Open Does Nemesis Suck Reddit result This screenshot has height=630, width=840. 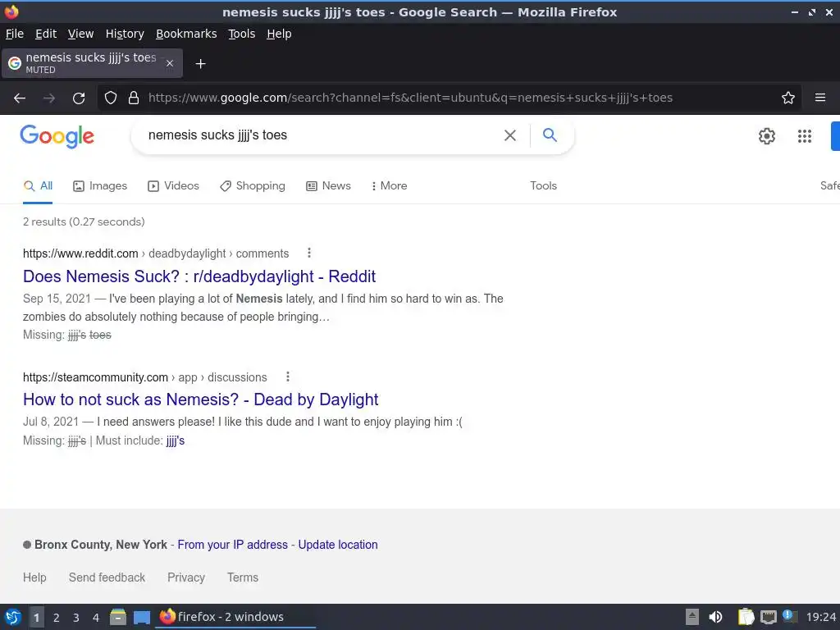[x=199, y=276]
